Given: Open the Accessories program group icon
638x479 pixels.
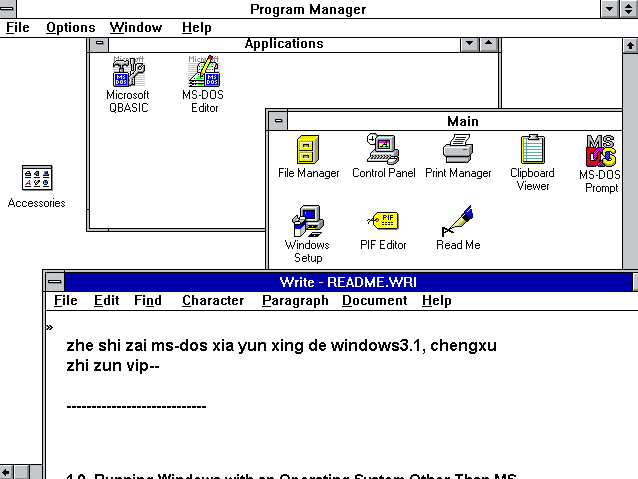Looking at the screenshot, I should coord(37,179).
